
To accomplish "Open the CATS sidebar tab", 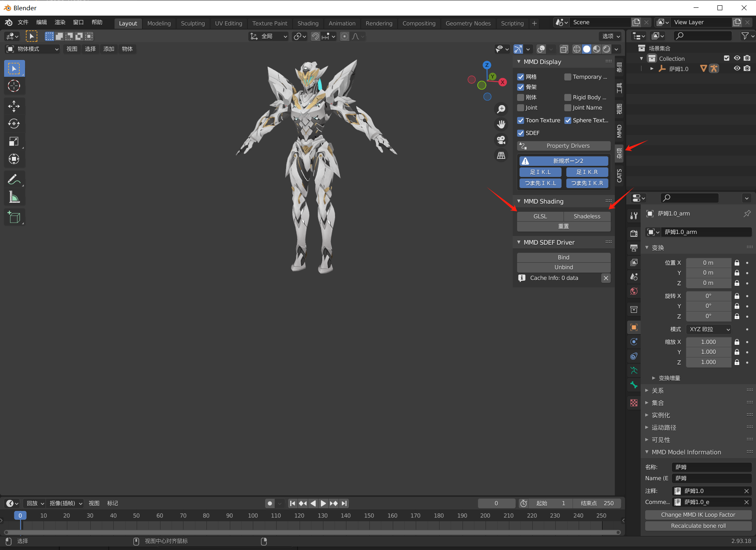I will tap(619, 175).
